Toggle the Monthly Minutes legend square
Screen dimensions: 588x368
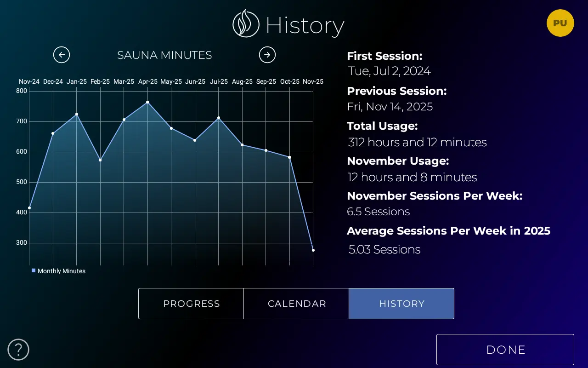tap(34, 270)
